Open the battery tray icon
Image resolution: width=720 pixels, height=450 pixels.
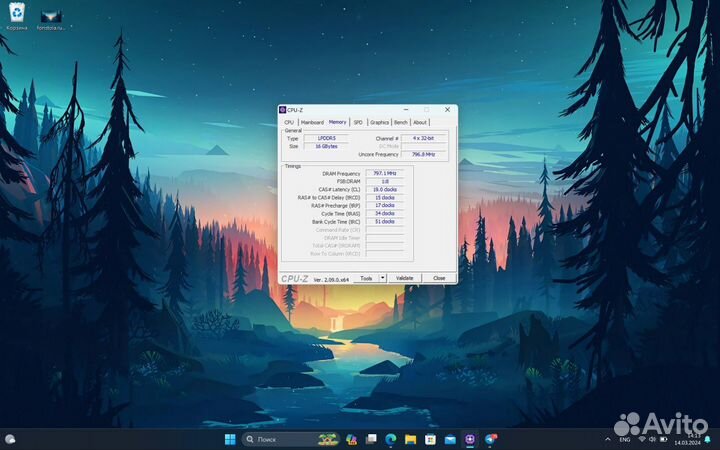[664, 440]
